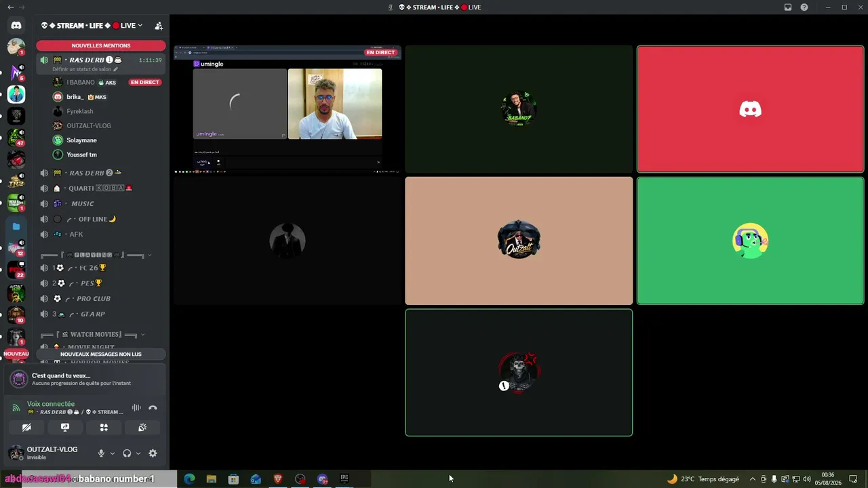Screen dimensions: 868x488
Task: Click the EN DIRECT badge beside BABANO
Action: point(144,82)
